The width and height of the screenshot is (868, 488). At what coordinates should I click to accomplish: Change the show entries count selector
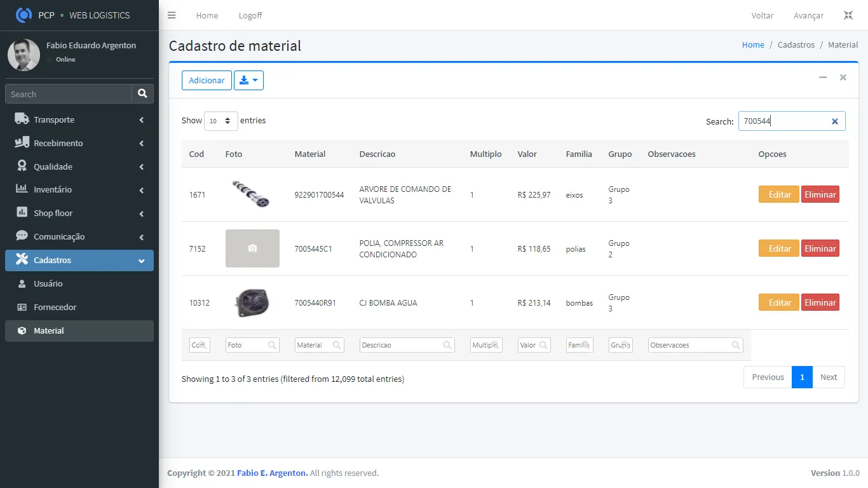click(220, 121)
